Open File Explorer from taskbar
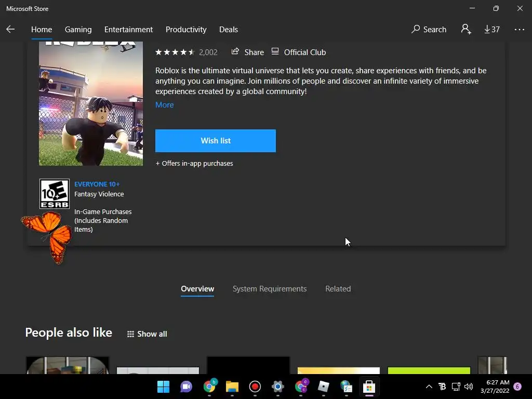Screen dimensions: 532x399 [232, 387]
